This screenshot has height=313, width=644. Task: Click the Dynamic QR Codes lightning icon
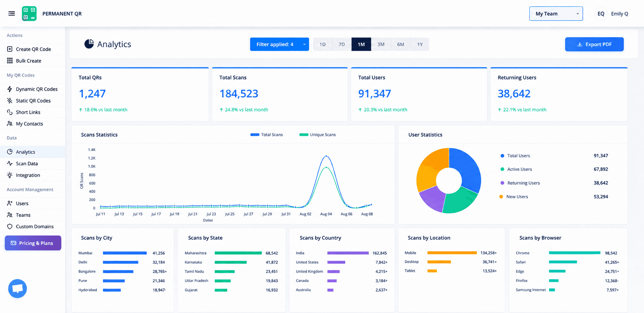click(10, 89)
